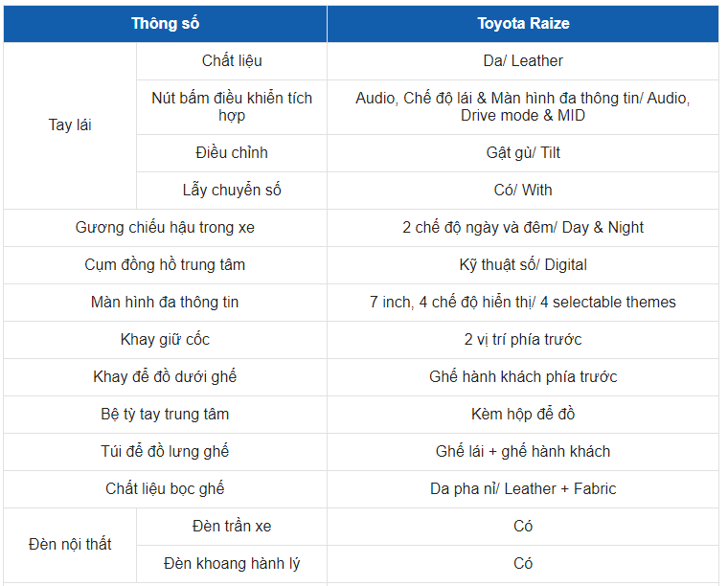Click 'Gương chiếu hậu trong xe' row label
This screenshot has width=728, height=586.
(165, 228)
